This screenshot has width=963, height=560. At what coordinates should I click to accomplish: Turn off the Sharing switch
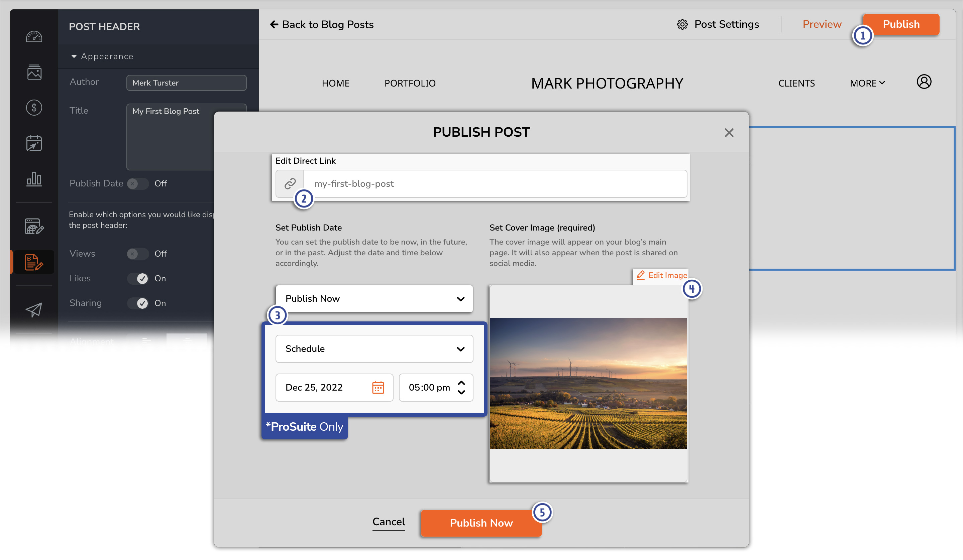(137, 303)
